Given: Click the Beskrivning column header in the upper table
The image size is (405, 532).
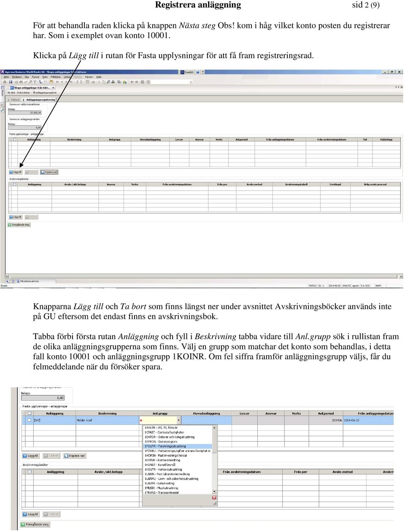Looking at the screenshot, I should click(74, 140).
